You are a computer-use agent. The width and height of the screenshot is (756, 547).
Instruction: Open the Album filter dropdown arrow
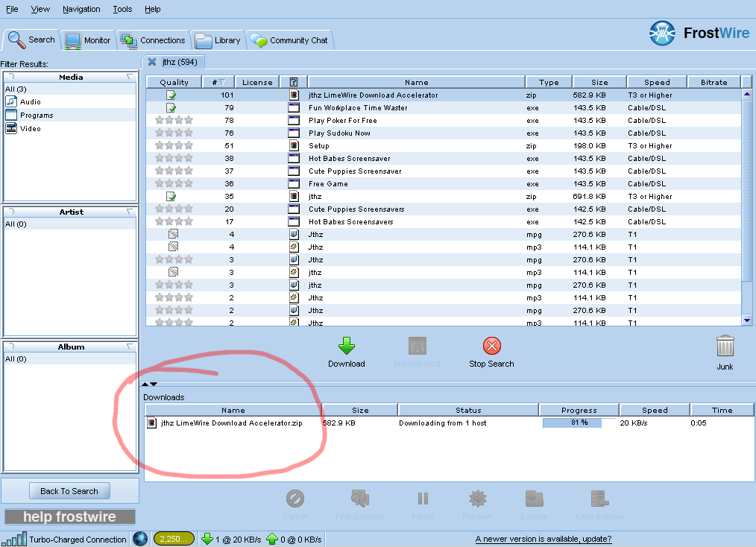pos(130,347)
